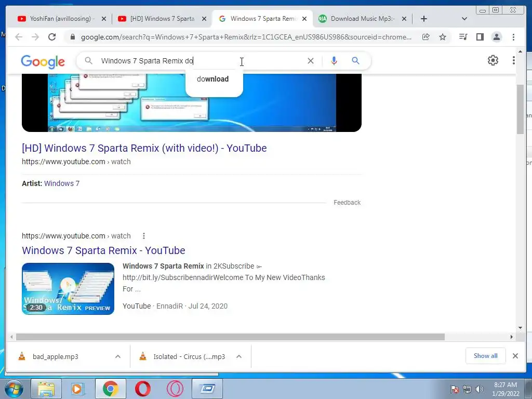Viewport: 532px width, 399px height.
Task: Open the [HD] Windows 7 Sparta Remix result
Action: tap(144, 148)
